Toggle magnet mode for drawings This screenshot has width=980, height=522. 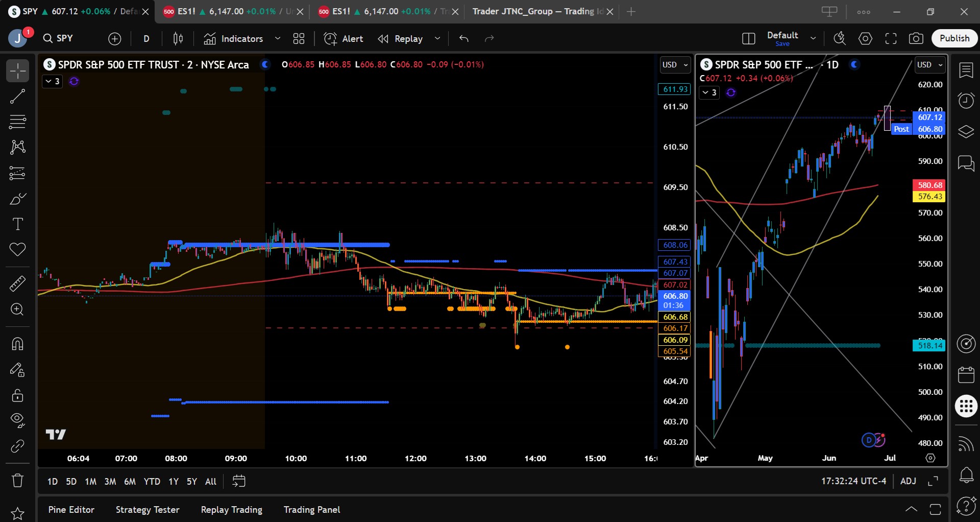pyautogui.click(x=17, y=344)
